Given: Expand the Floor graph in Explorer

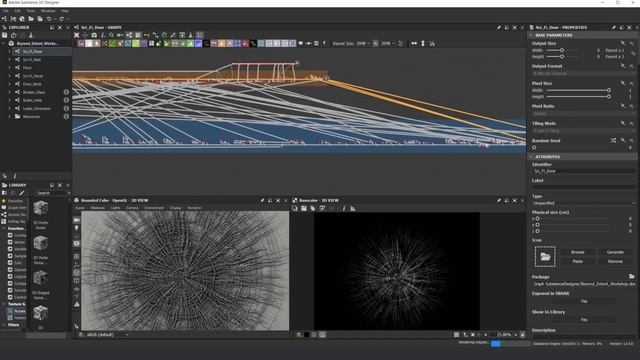Looking at the screenshot, I should [9, 68].
